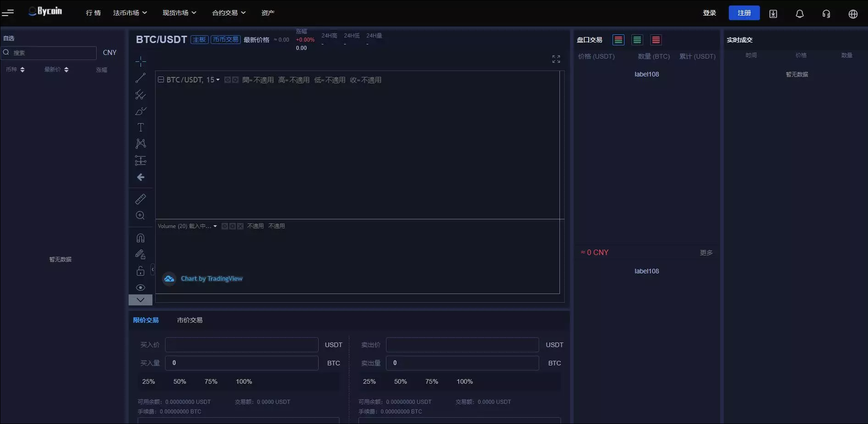
Task: Select the 50% buy amount option
Action: pos(179,381)
